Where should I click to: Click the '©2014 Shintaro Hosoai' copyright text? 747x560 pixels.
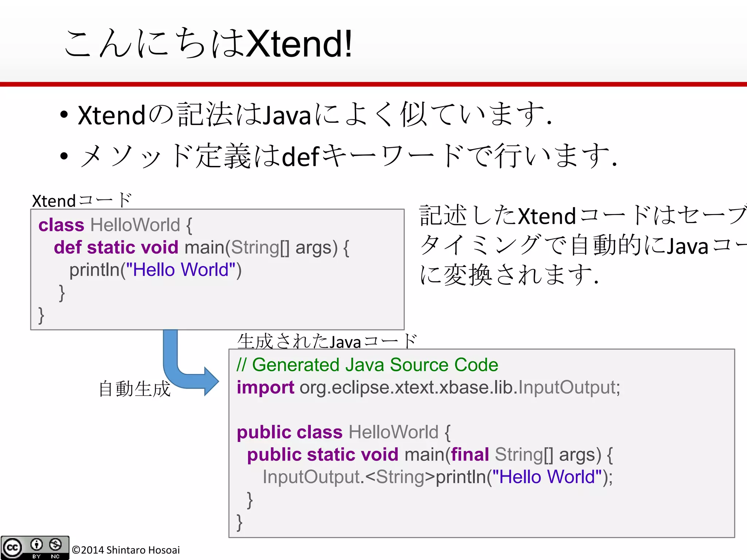tap(126, 550)
